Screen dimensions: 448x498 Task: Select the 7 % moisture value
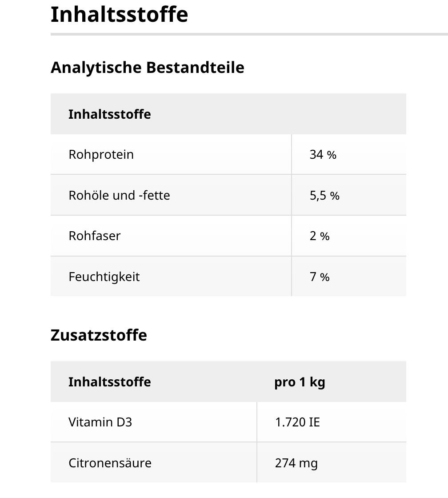point(320,277)
